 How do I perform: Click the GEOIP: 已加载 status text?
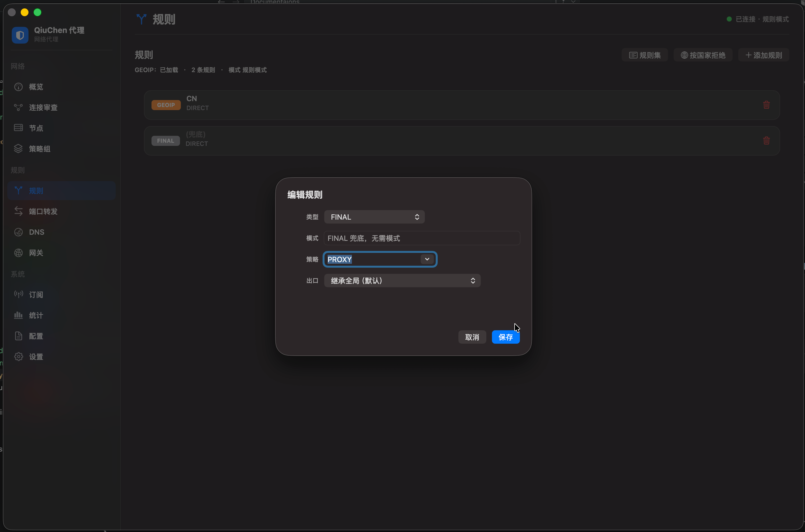coord(157,70)
